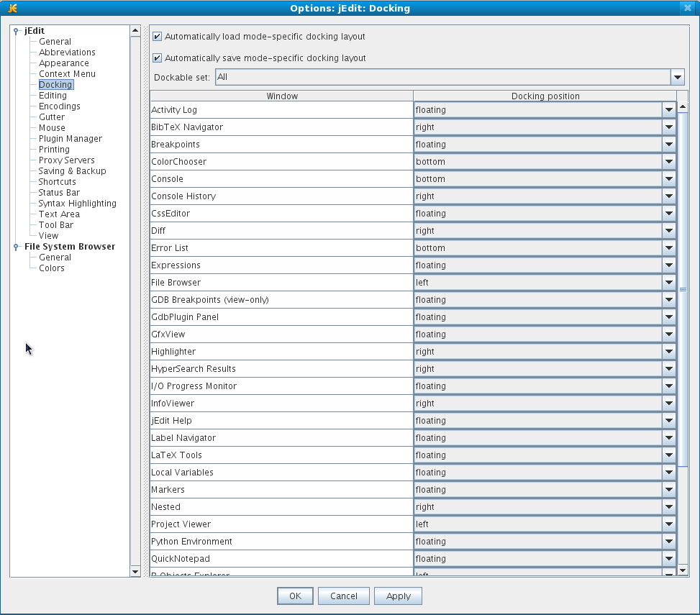Open the Dockable set dropdown
Screen dimensions: 700x615
coord(677,77)
